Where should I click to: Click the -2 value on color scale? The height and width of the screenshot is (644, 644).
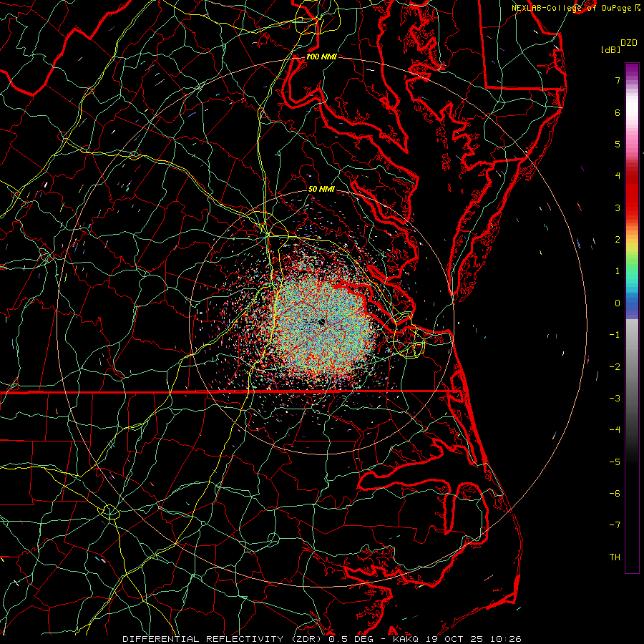(x=615, y=366)
